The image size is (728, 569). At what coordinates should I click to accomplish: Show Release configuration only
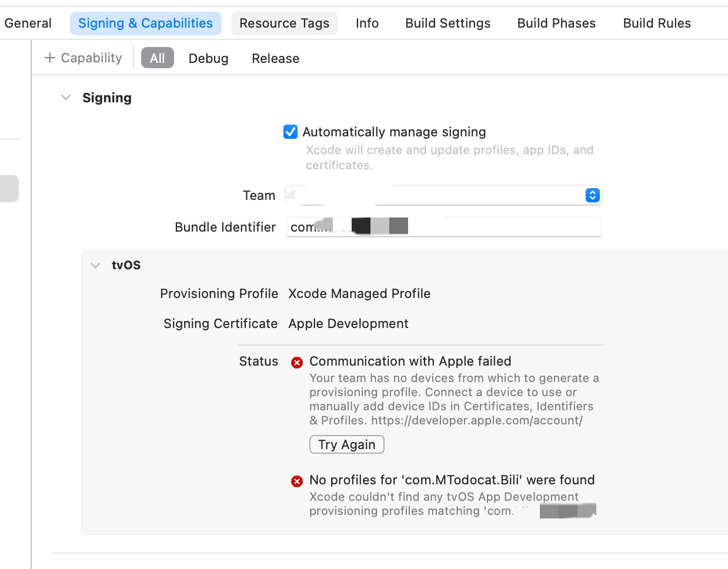tap(275, 58)
